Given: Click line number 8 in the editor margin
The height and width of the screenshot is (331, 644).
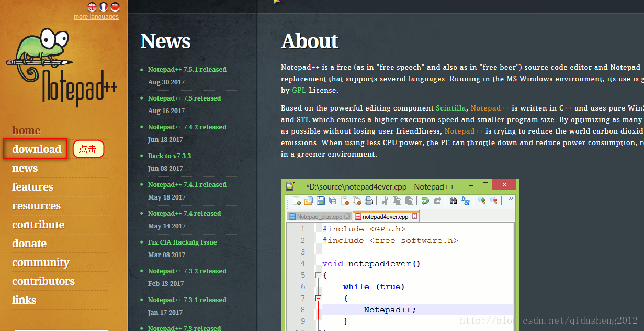Looking at the screenshot, I should (302, 310).
